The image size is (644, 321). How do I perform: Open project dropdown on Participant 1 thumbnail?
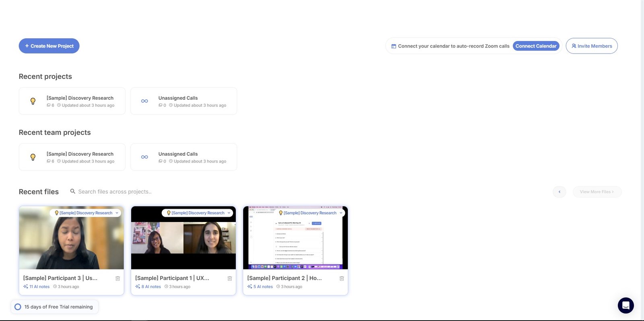click(x=229, y=213)
